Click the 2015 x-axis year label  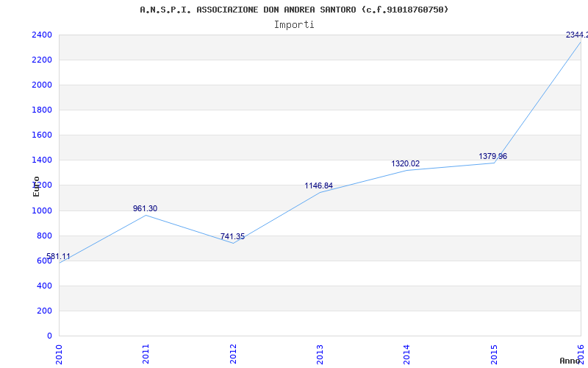pos(494,354)
